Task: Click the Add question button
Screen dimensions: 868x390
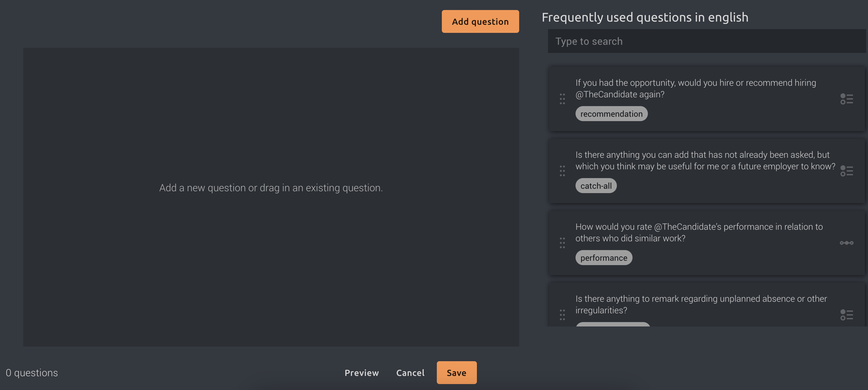Action: click(480, 21)
